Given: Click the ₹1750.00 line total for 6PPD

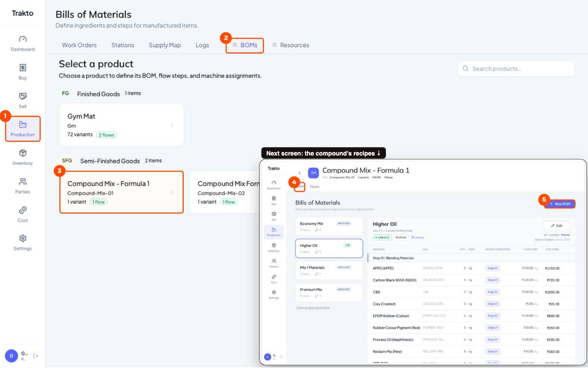Looking at the screenshot, I should 552,268.
